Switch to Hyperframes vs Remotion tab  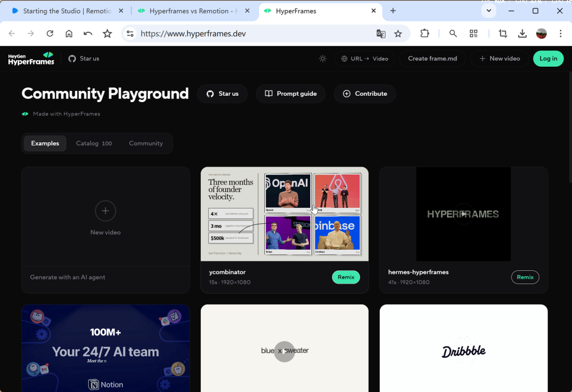pos(193,11)
